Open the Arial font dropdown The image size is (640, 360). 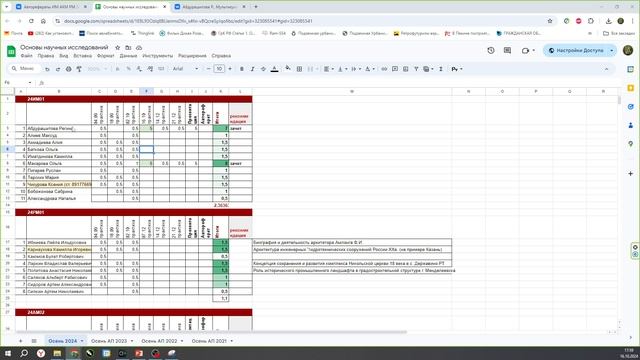click(186, 69)
